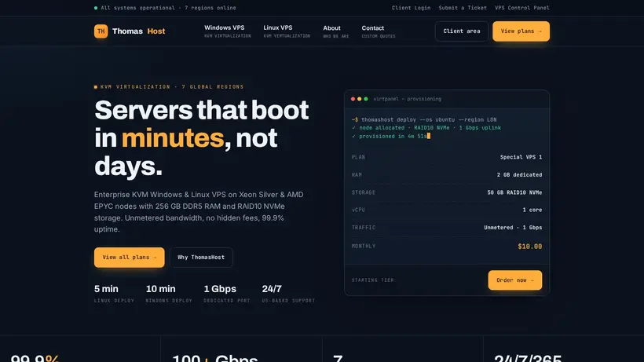This screenshot has height=362, width=644.
Task: Click the Thomas Host brand name
Action: coord(138,31)
